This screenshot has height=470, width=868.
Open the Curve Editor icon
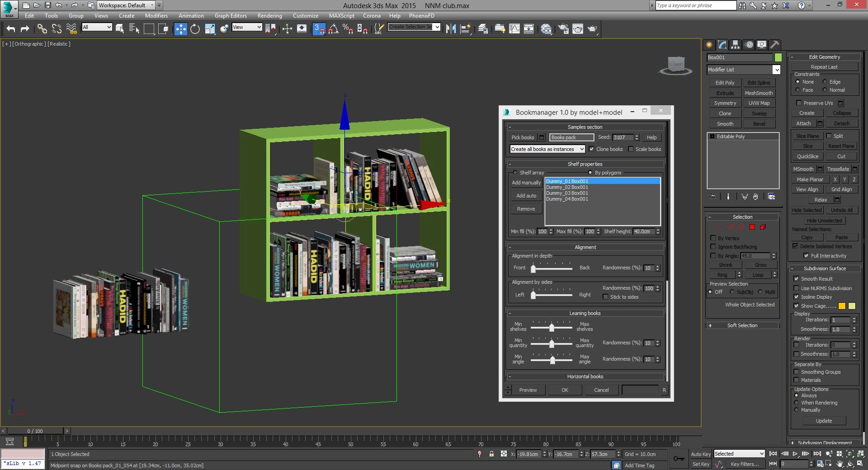[514, 29]
